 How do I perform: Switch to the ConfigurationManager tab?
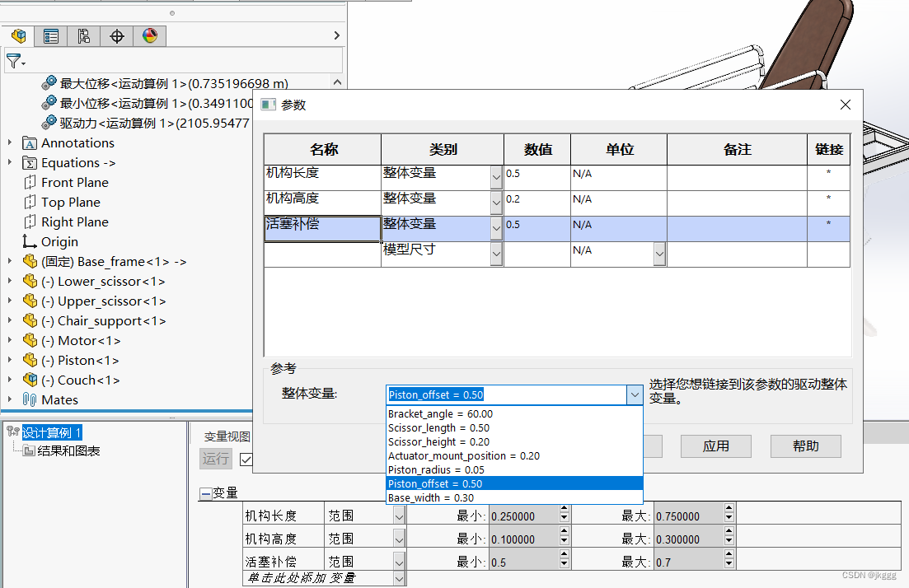84,36
